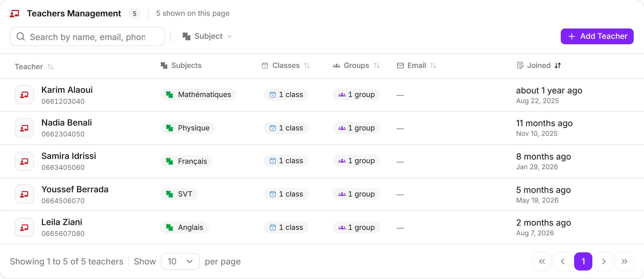Viewport: 644px width, 279px height.
Task: Click the date Nov 10, 2025
Action: coord(537,133)
